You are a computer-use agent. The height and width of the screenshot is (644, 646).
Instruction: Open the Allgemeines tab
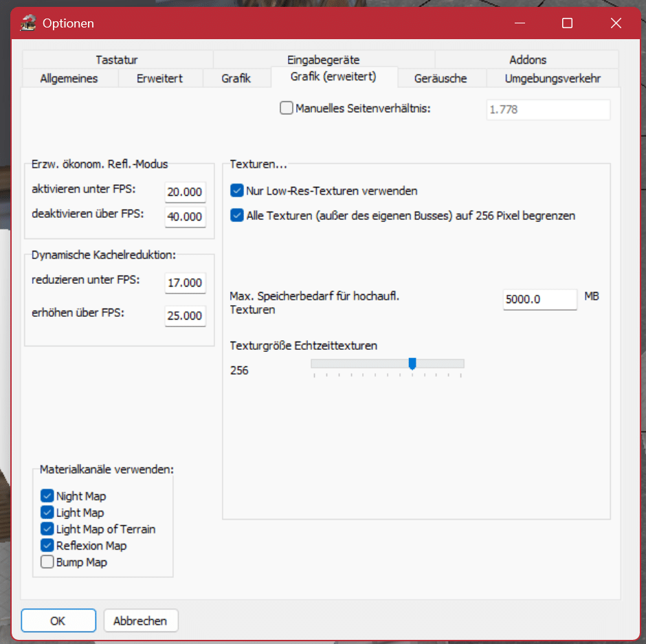click(x=69, y=78)
